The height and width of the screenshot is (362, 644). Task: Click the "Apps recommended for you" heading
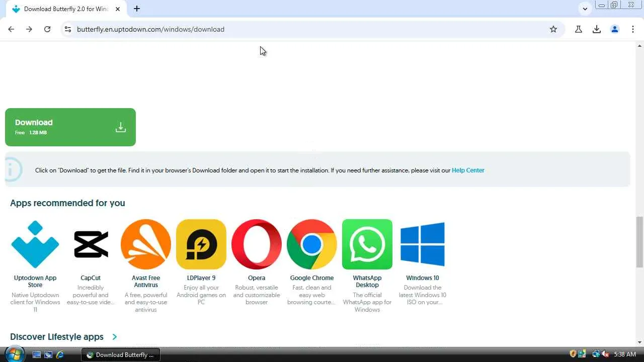tap(67, 203)
